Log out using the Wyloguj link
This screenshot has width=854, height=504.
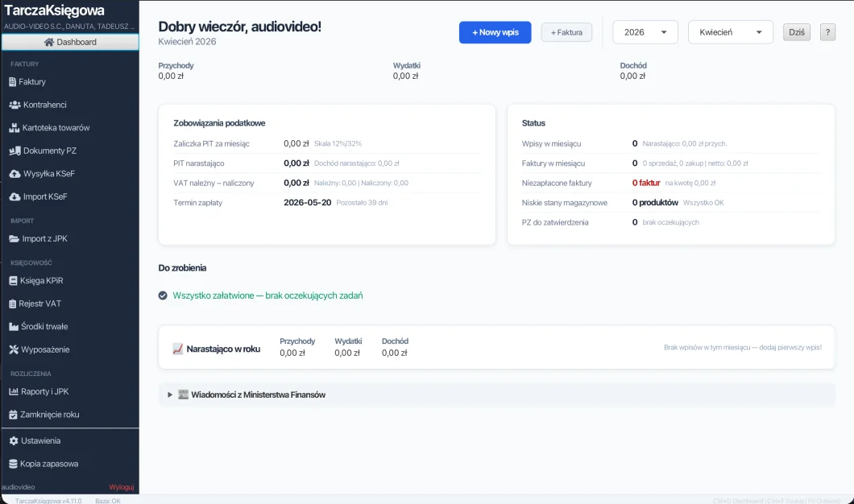pos(122,486)
